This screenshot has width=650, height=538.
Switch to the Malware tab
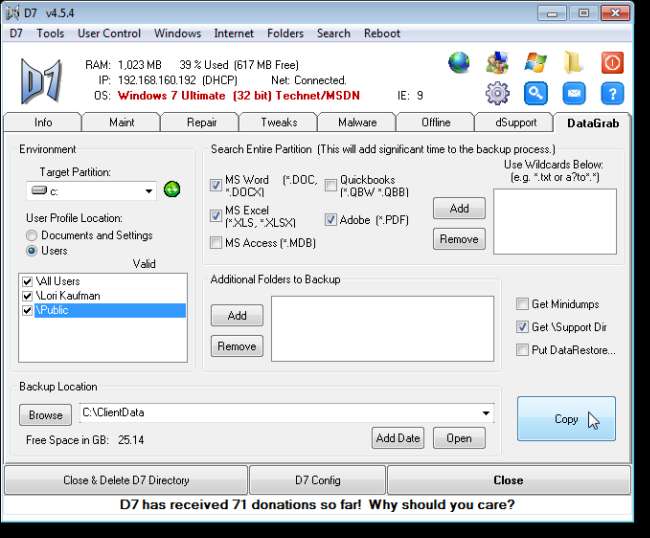(357, 123)
